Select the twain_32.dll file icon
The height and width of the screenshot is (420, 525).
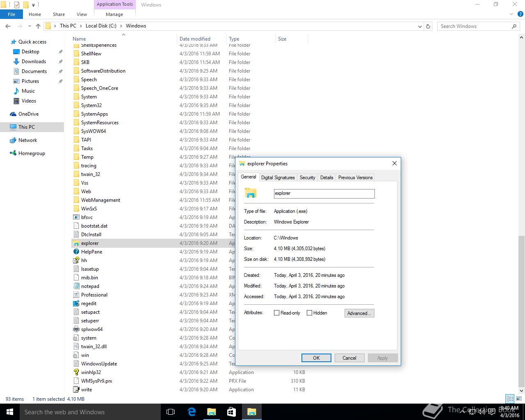coord(76,347)
